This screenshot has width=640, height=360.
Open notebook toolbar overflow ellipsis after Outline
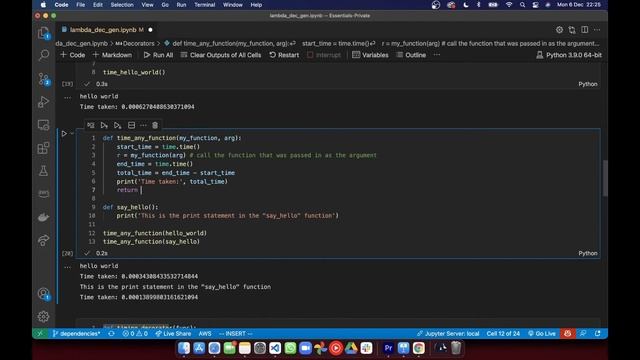437,55
